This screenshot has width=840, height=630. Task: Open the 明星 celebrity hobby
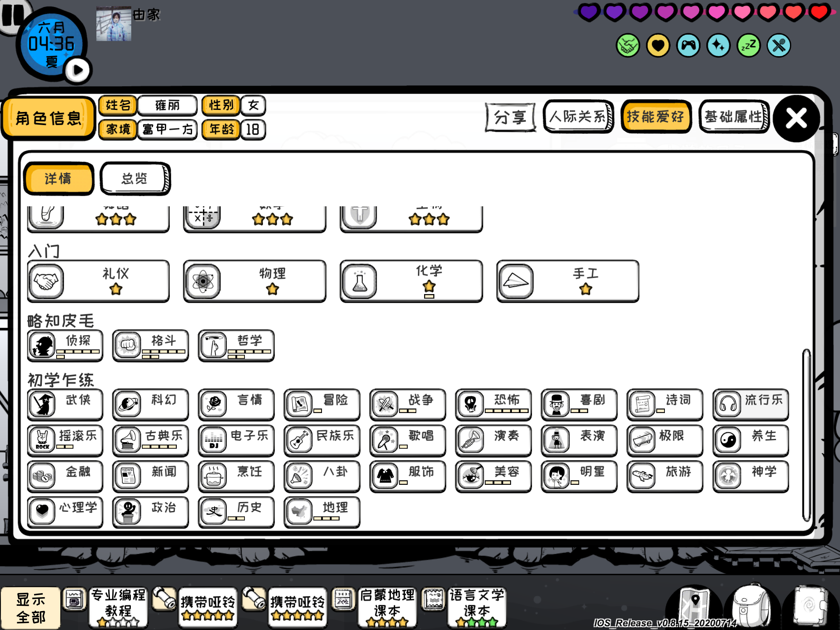[x=579, y=477]
